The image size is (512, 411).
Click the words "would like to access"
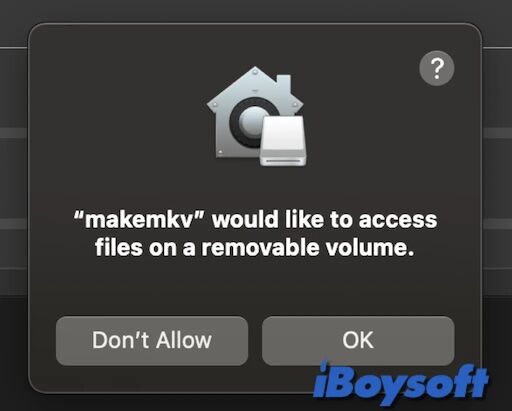[x=325, y=220]
